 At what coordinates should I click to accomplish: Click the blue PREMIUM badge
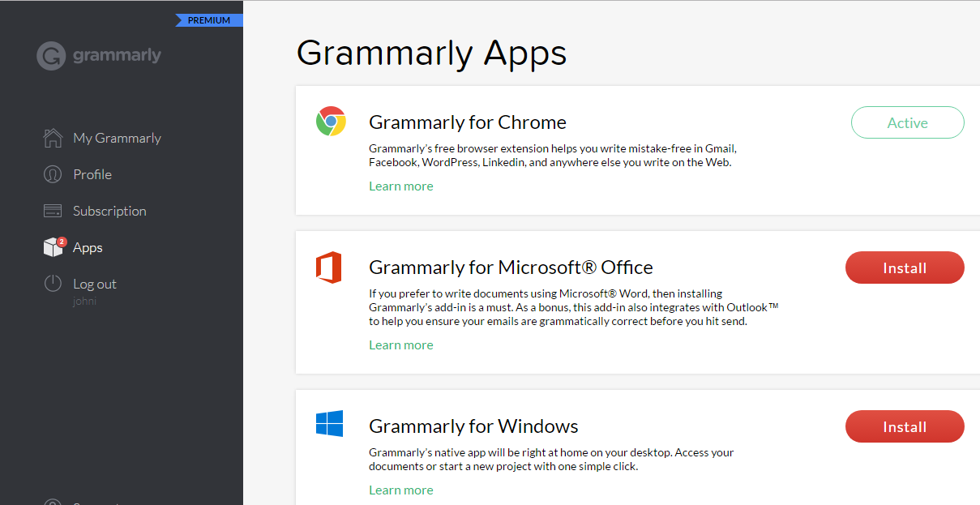pyautogui.click(x=209, y=20)
